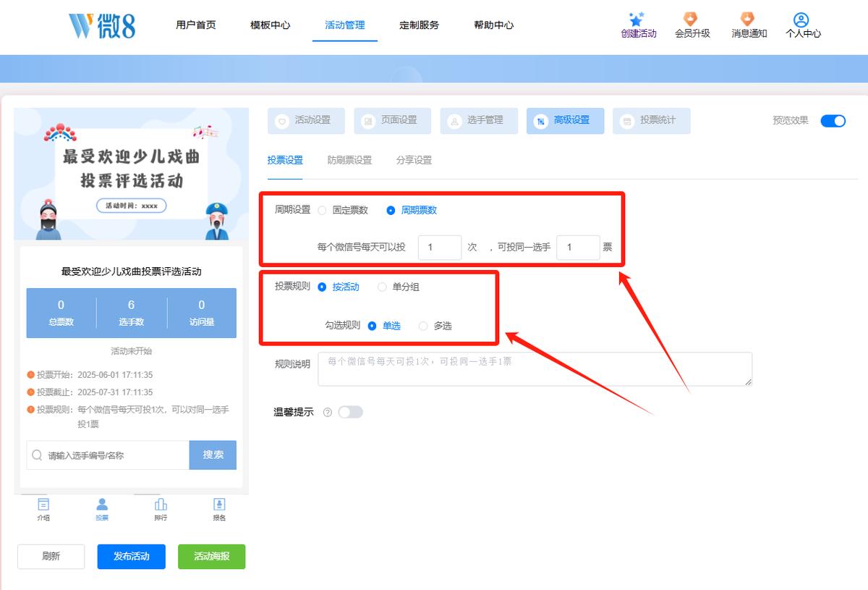The height and width of the screenshot is (590, 868).
Task: Click the 总票数 stat in preview
Action: tap(61, 313)
